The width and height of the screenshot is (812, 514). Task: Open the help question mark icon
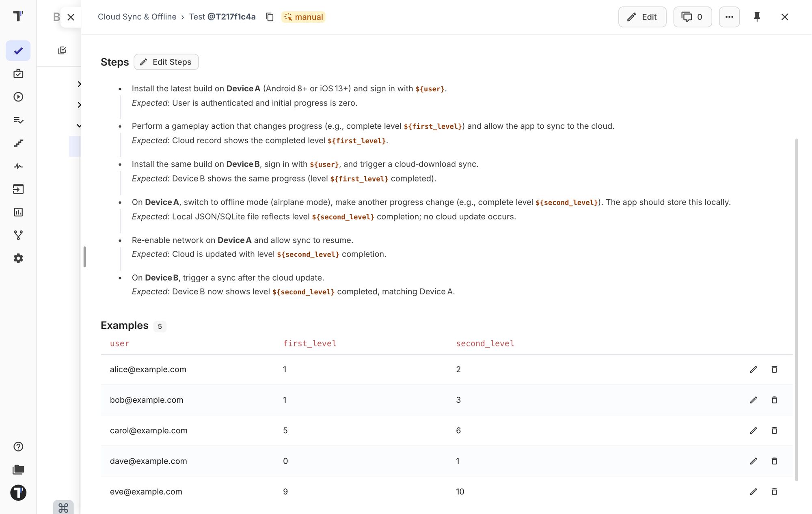18,447
